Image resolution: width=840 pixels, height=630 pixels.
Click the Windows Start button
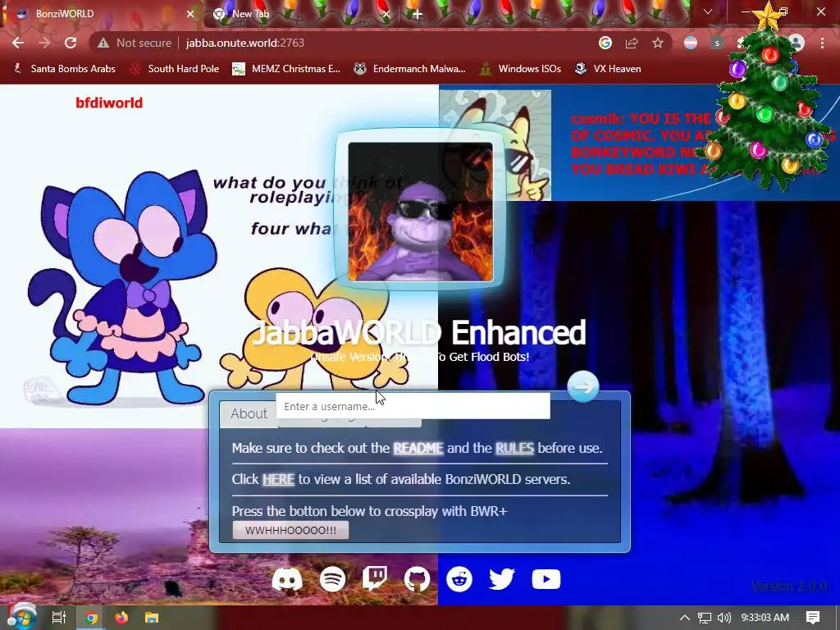click(x=21, y=617)
